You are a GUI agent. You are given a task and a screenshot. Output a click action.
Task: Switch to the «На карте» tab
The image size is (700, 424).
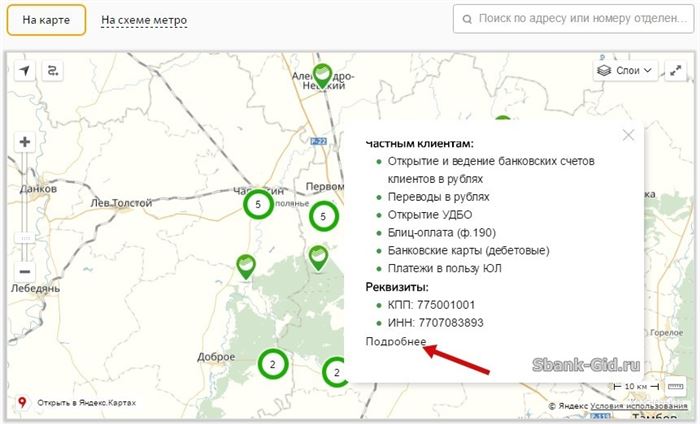click(x=46, y=20)
